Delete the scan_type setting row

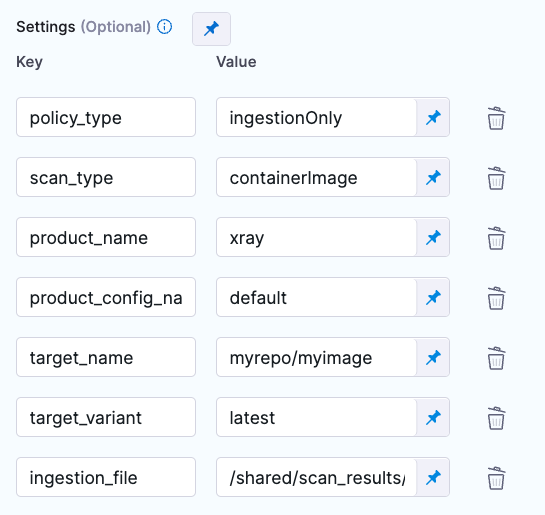coord(496,178)
